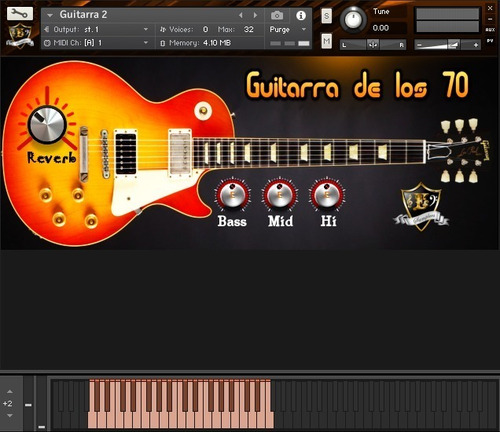Go to next instrument preset arrow
The height and width of the screenshot is (432, 500).
click(255, 15)
